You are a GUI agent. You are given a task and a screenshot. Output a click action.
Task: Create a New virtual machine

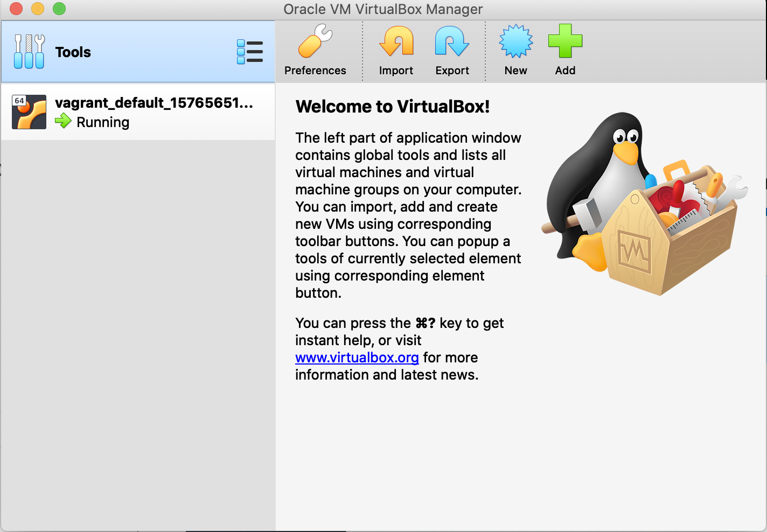(x=515, y=48)
